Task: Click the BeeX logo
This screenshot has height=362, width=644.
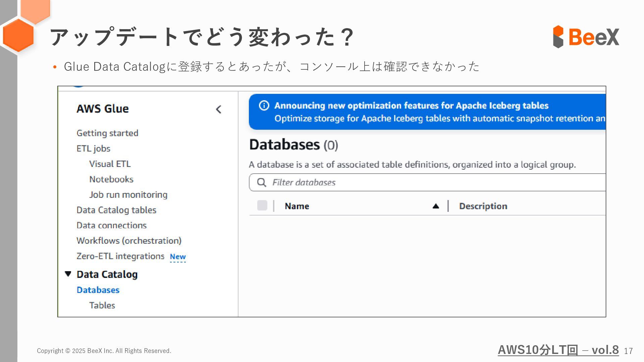Action: coord(586,37)
